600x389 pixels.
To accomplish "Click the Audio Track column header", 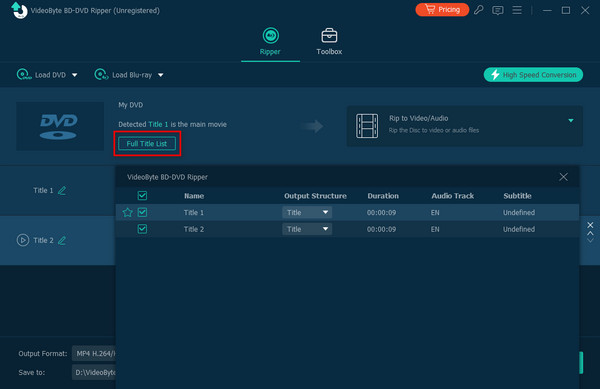I will pyautogui.click(x=453, y=196).
